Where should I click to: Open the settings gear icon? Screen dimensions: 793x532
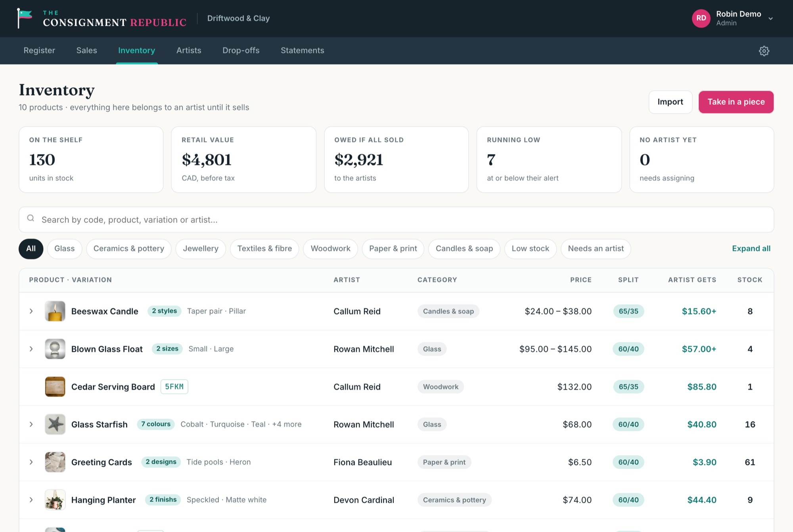[x=764, y=51]
